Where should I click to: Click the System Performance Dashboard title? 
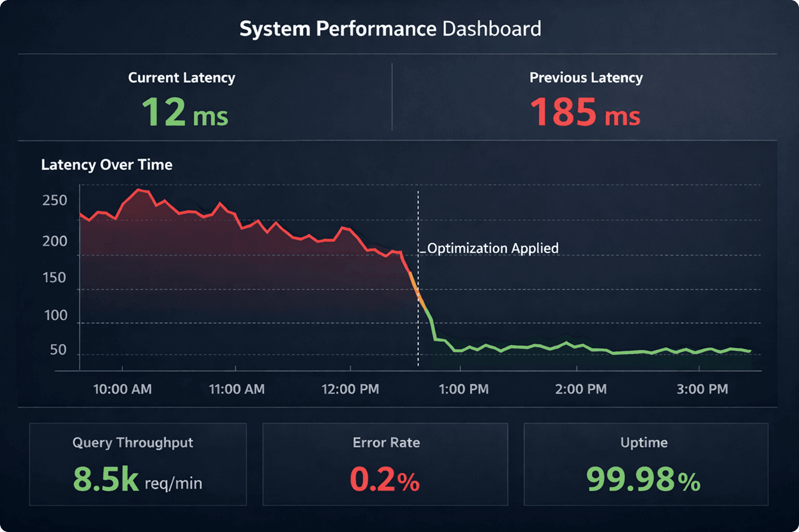391,29
